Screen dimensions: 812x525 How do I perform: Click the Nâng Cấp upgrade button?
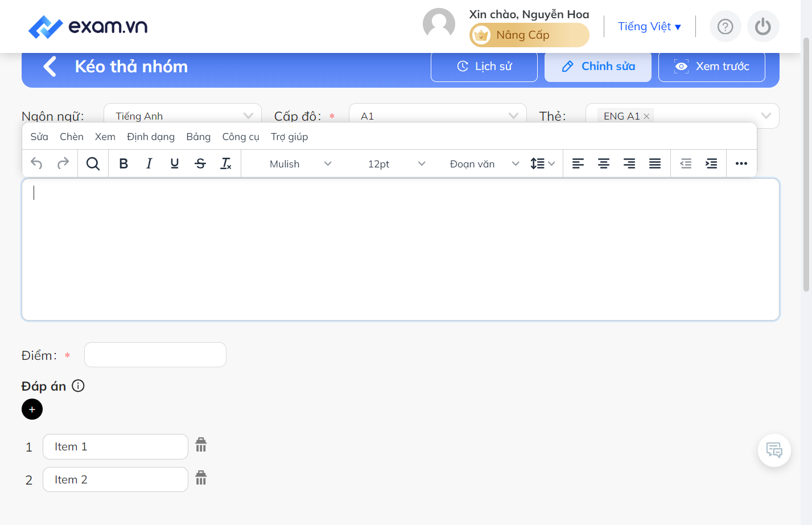point(529,35)
